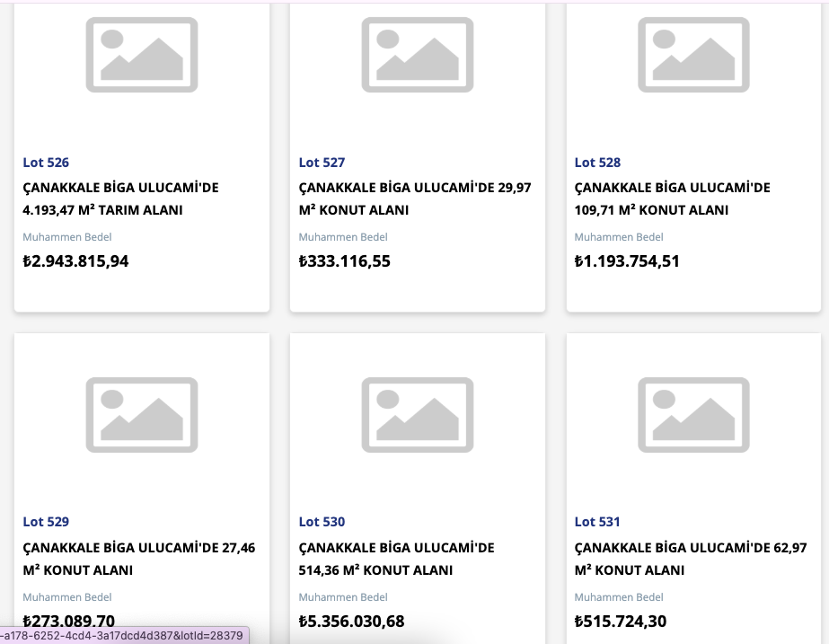Click the Lot 526 label link

coord(46,163)
